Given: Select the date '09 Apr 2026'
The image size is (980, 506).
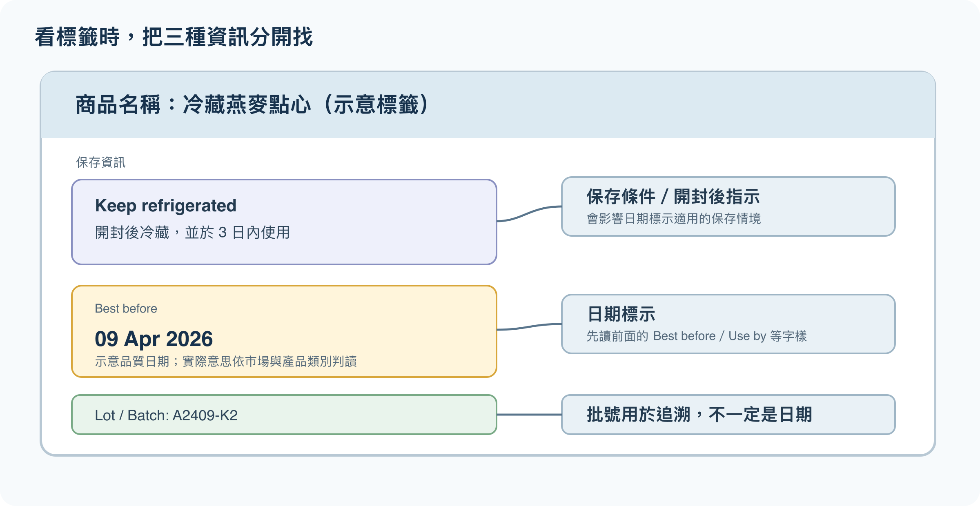Looking at the screenshot, I should coord(154,339).
